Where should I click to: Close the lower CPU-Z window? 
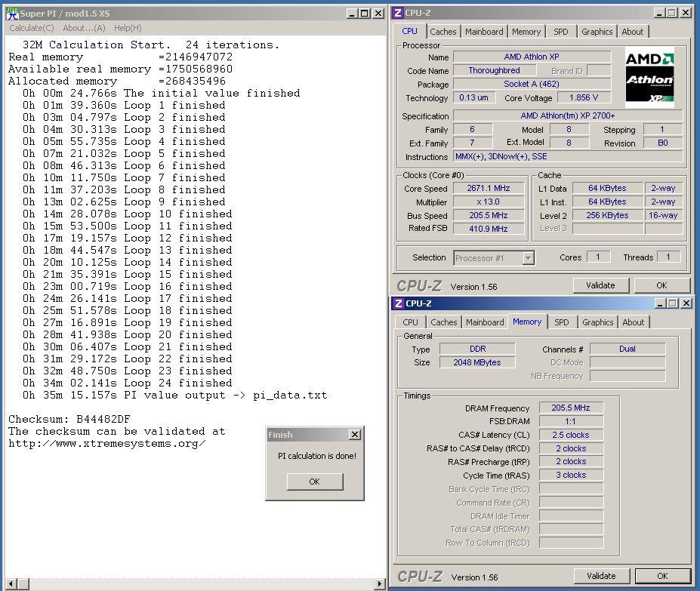(x=686, y=303)
